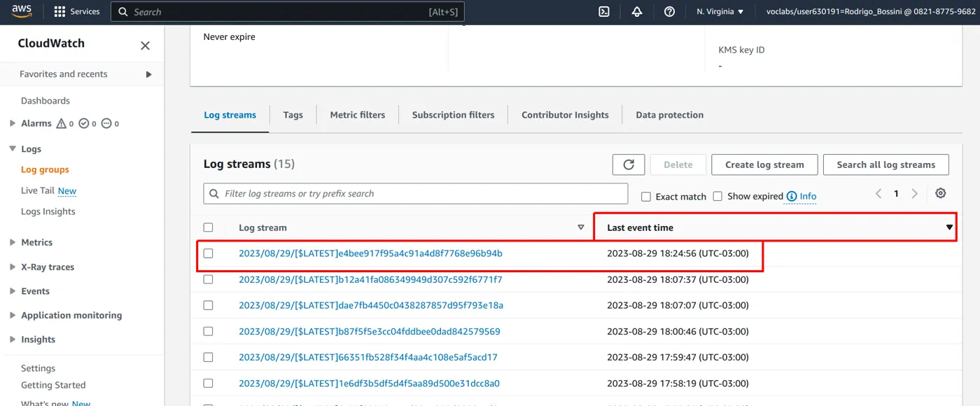The image size is (980, 406).
Task: Enable the Exact match checkbox
Action: tap(646, 197)
